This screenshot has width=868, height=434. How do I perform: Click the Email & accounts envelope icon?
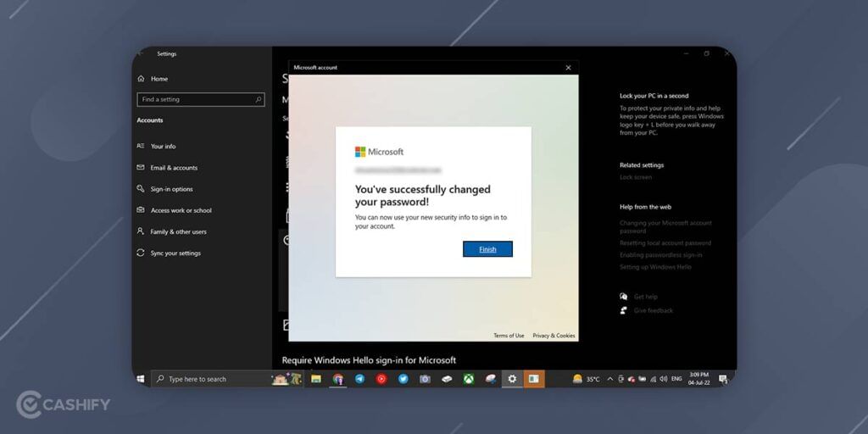(141, 167)
